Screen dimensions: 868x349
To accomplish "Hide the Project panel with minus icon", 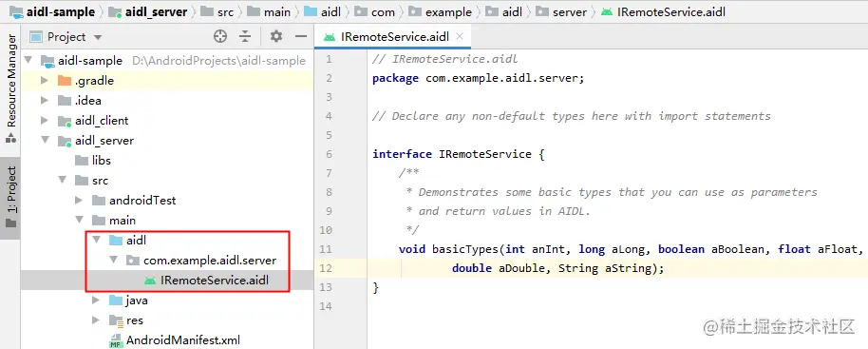I will 301,36.
